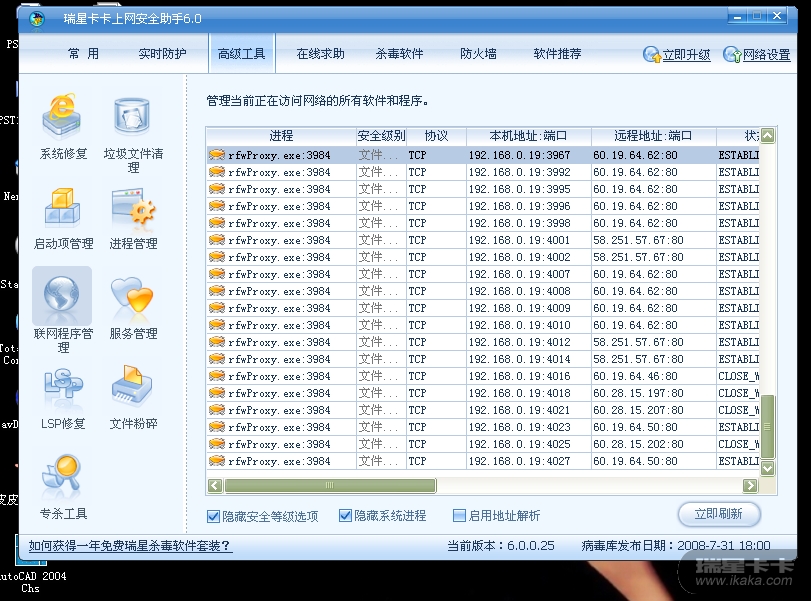Click the vertical scrollbar thumb
811x601 pixels.
(x=768, y=427)
